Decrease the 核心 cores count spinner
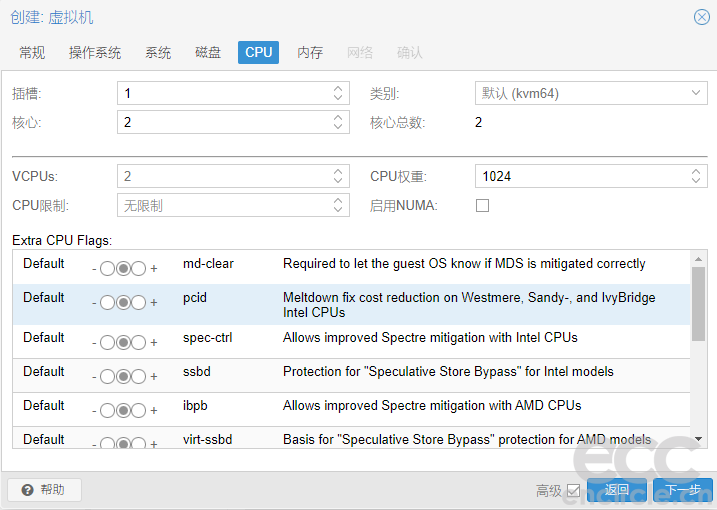Image resolution: width=717 pixels, height=510 pixels. tap(338, 127)
